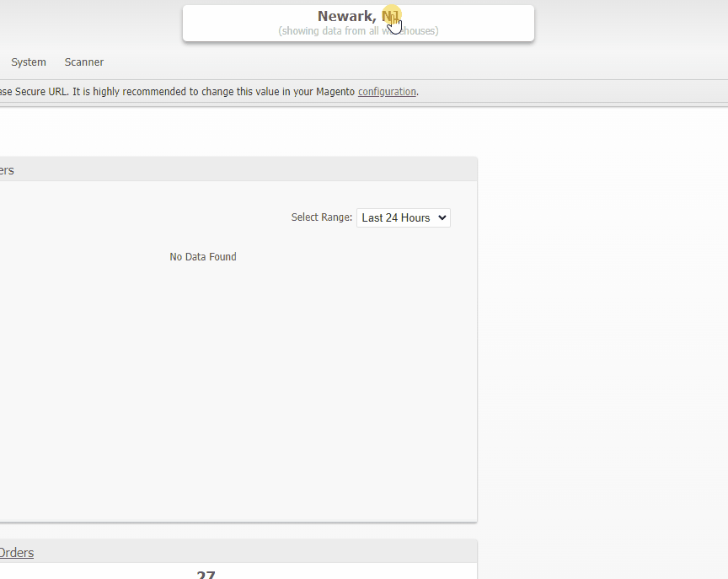Open the Scanner menu
This screenshot has height=579, width=728.
[x=84, y=62]
